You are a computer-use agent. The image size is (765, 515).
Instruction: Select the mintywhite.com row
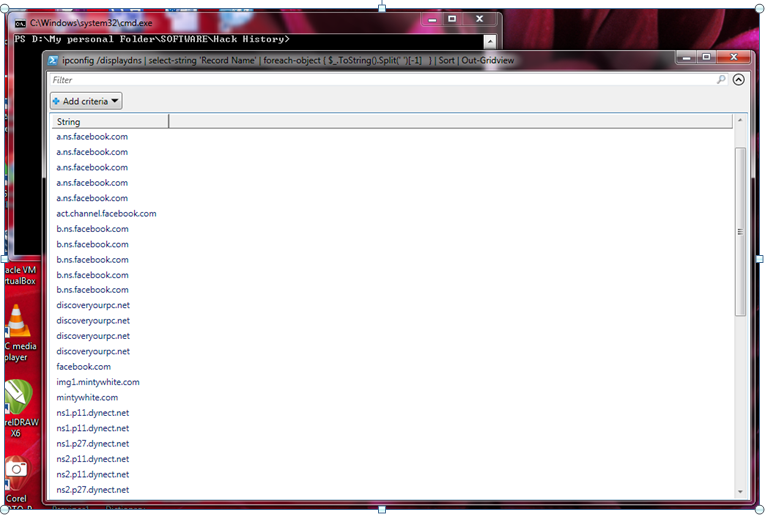(x=392, y=397)
